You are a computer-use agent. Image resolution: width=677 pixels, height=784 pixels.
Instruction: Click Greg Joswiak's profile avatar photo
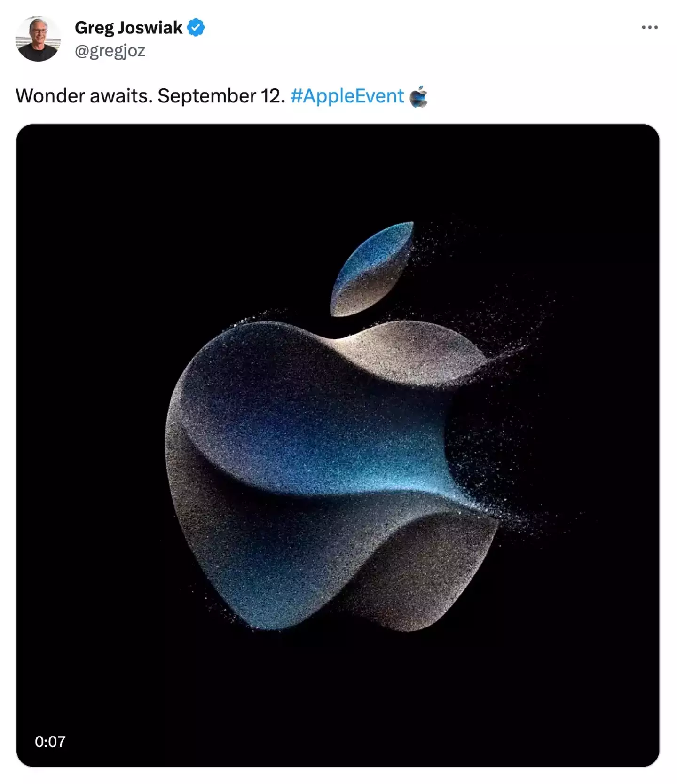click(38, 39)
